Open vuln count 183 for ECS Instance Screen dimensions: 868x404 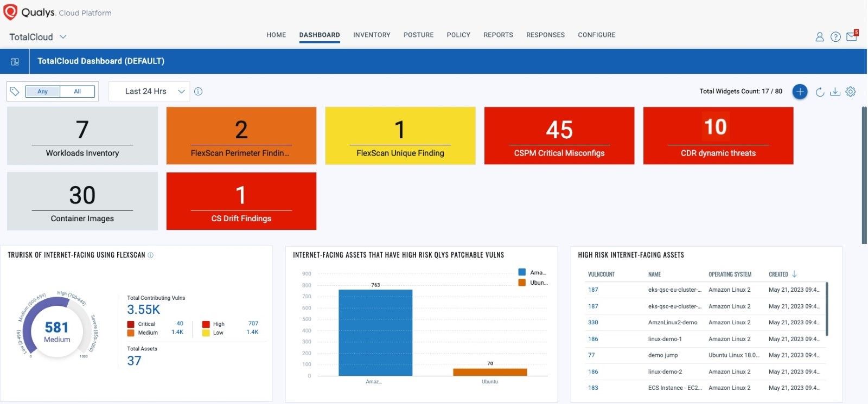[x=593, y=388]
